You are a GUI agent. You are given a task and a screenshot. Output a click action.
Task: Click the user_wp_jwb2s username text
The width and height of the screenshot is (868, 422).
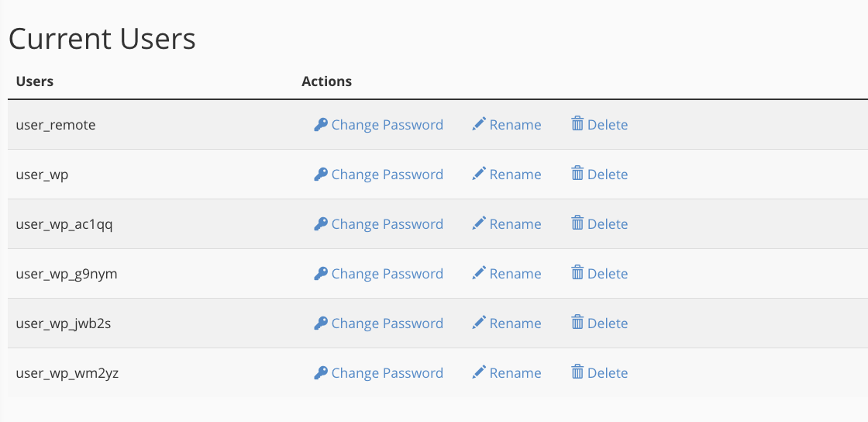point(64,323)
